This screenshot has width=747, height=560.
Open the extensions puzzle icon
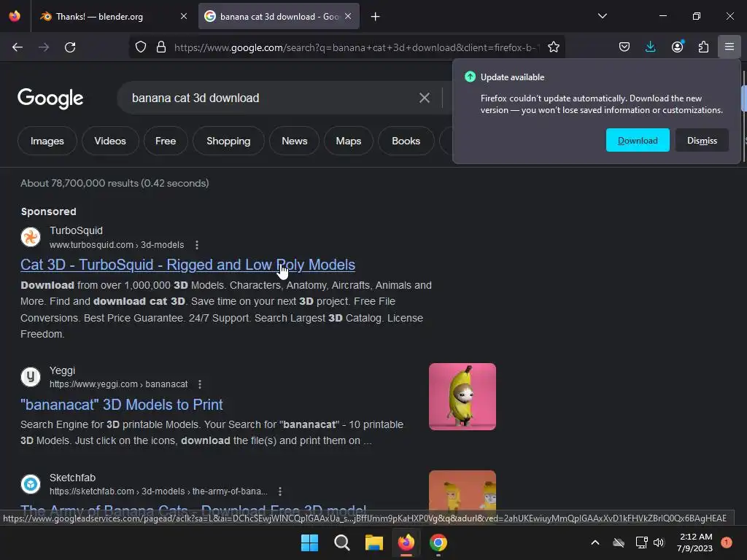click(x=703, y=47)
